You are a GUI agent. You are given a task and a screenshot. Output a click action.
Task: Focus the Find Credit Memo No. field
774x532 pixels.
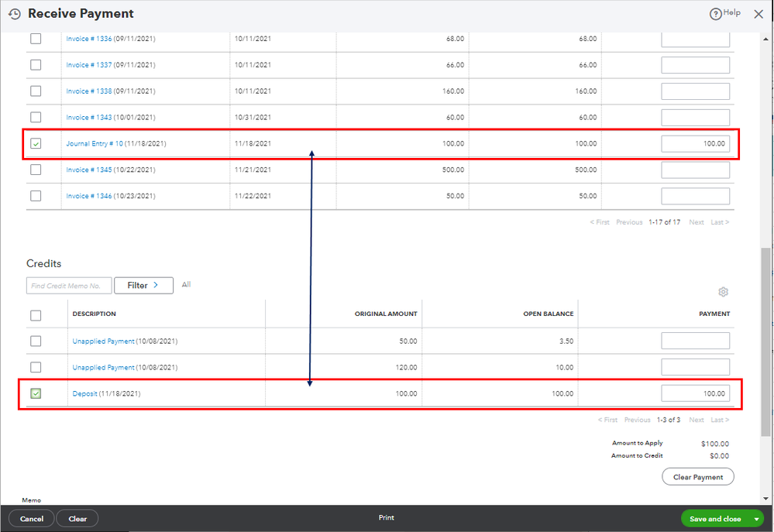(x=69, y=285)
